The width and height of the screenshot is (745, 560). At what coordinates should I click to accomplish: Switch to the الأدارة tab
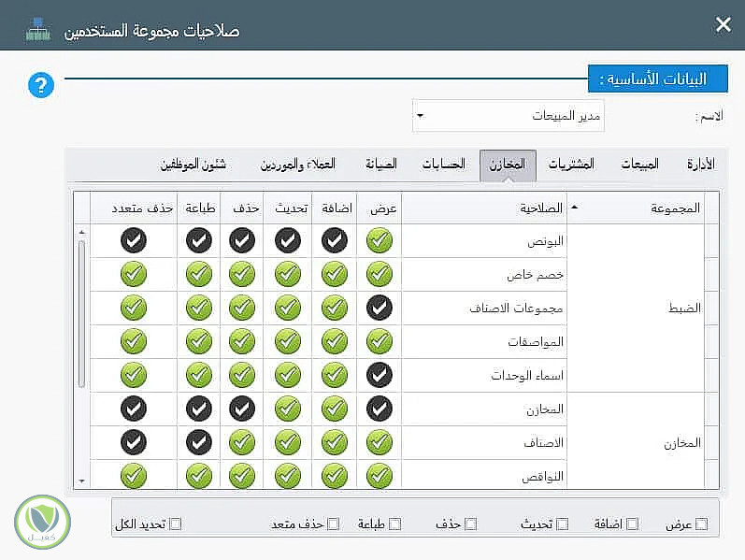[701, 165]
